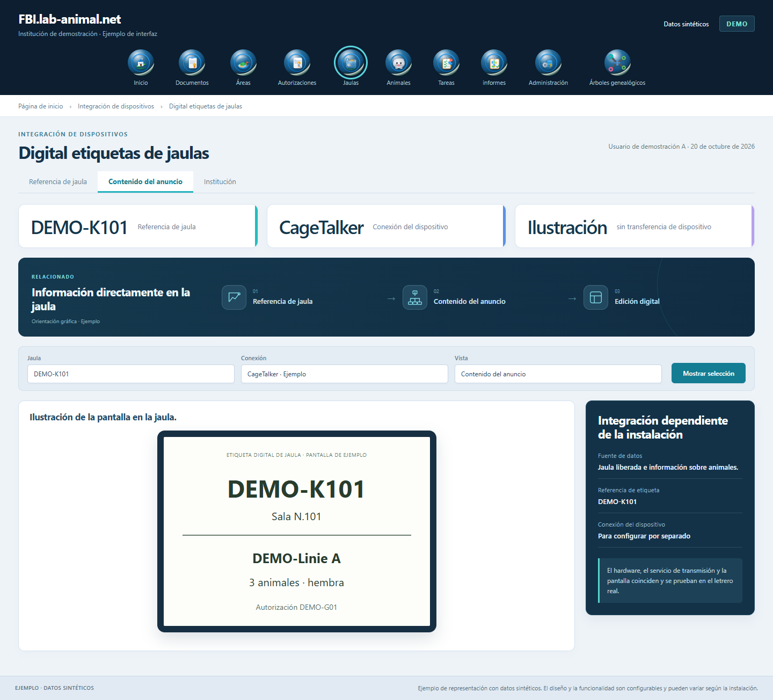Select the Jaulas navigation icon
Image resolution: width=773 pixels, height=700 pixels.
point(351,63)
